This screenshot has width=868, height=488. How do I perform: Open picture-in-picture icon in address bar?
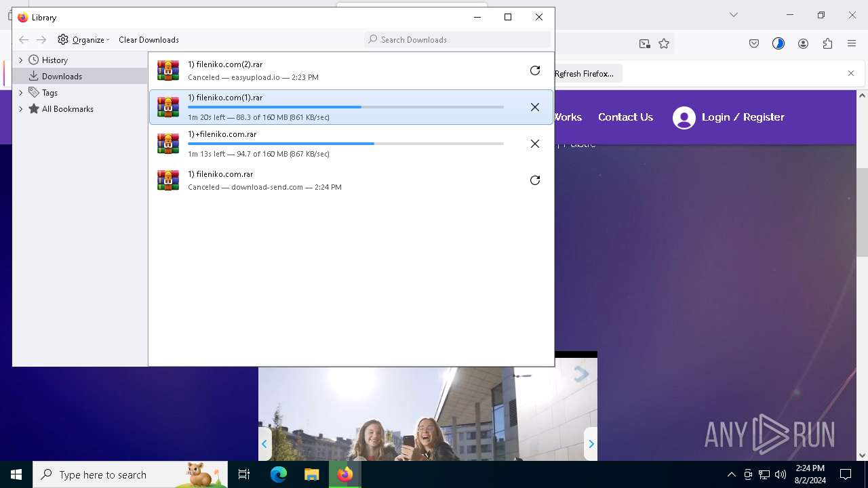(644, 44)
